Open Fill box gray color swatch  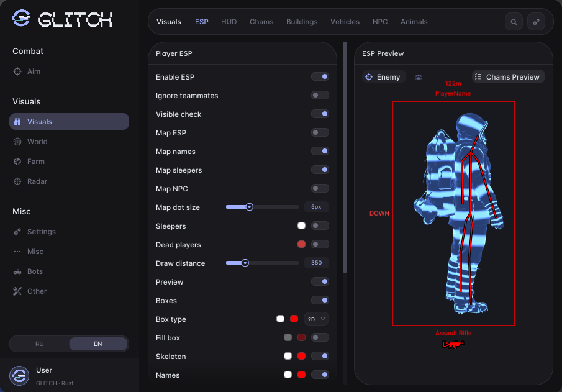click(288, 337)
